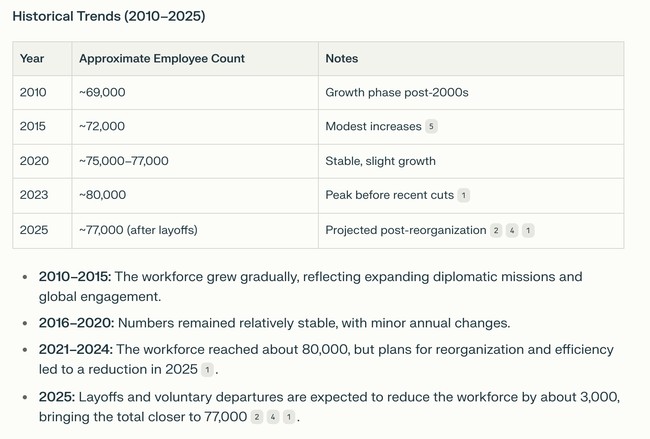
Task: Click the ~69,000 cell for 2010
Action: 102,92
